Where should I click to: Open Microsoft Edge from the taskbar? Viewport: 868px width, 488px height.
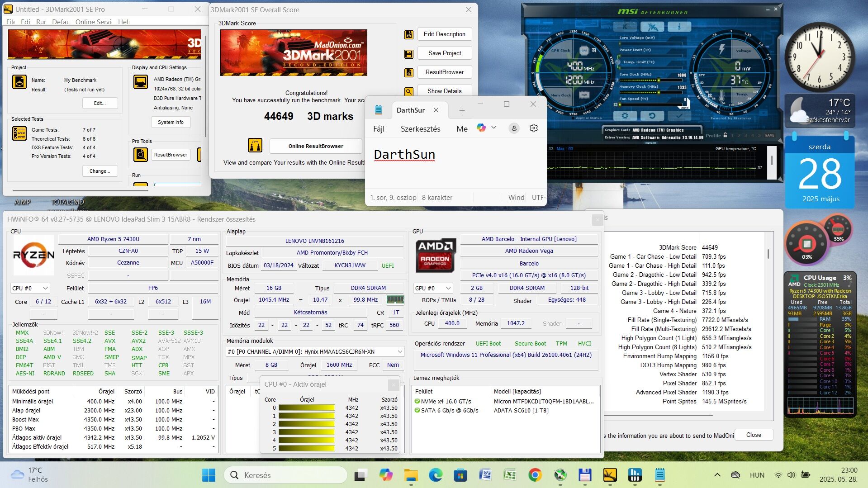point(436,475)
